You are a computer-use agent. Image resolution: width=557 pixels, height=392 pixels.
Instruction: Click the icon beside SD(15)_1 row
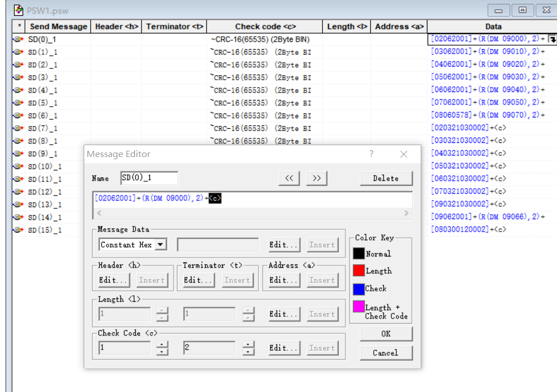click(19, 230)
